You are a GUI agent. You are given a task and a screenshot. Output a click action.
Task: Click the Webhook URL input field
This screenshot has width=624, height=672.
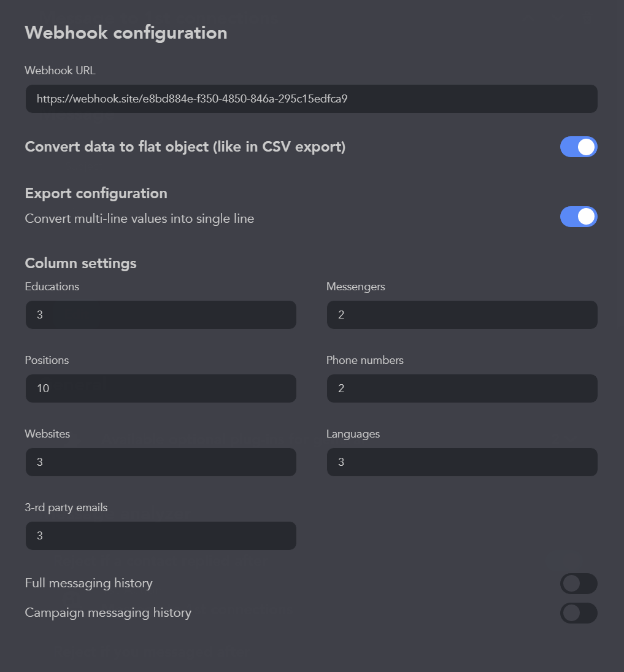(311, 99)
